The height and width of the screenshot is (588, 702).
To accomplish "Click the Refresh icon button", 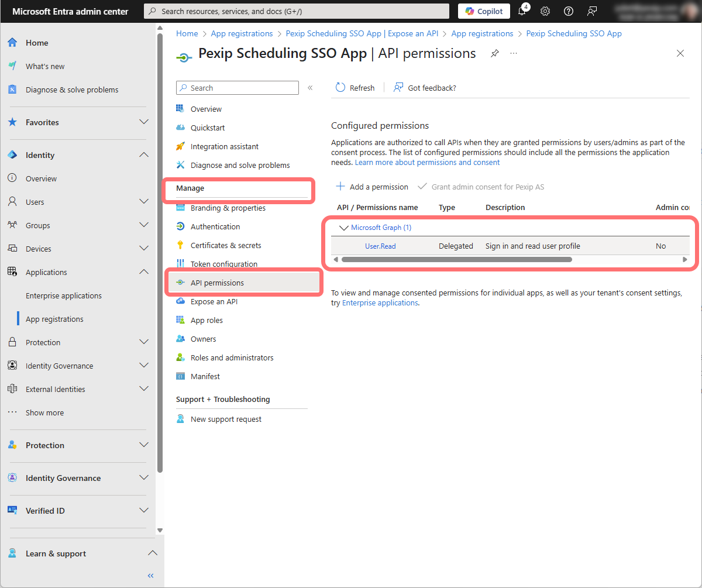I will tap(340, 88).
